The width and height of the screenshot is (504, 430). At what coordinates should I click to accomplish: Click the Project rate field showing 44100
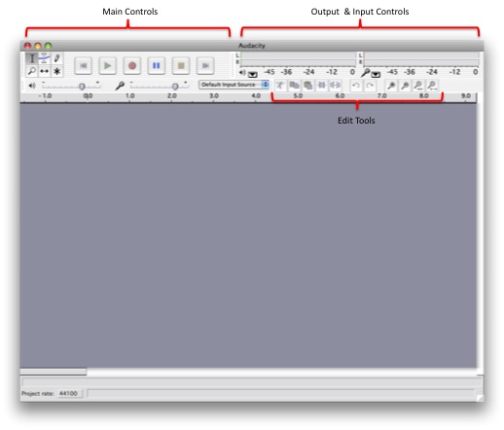click(70, 393)
